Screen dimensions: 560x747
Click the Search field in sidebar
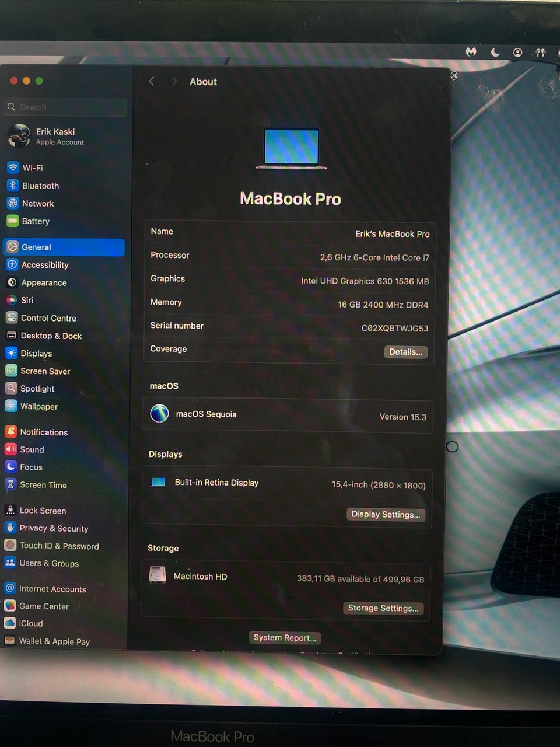[x=65, y=107]
